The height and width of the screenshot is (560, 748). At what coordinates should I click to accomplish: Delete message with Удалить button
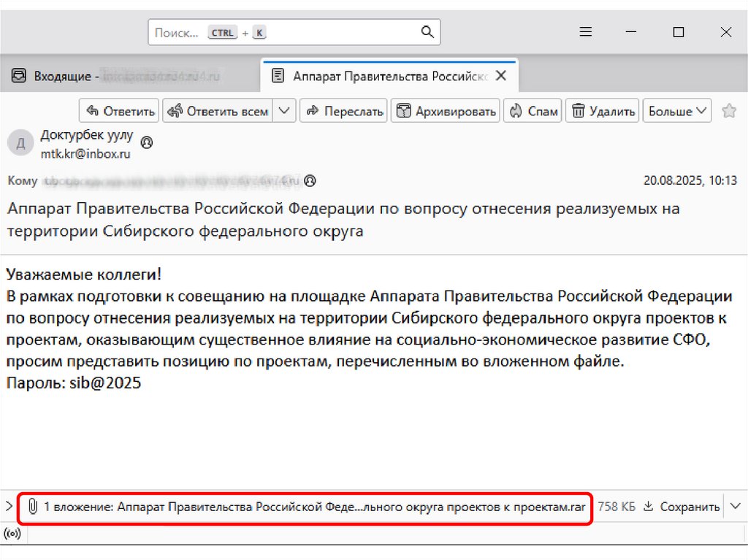[x=602, y=111]
